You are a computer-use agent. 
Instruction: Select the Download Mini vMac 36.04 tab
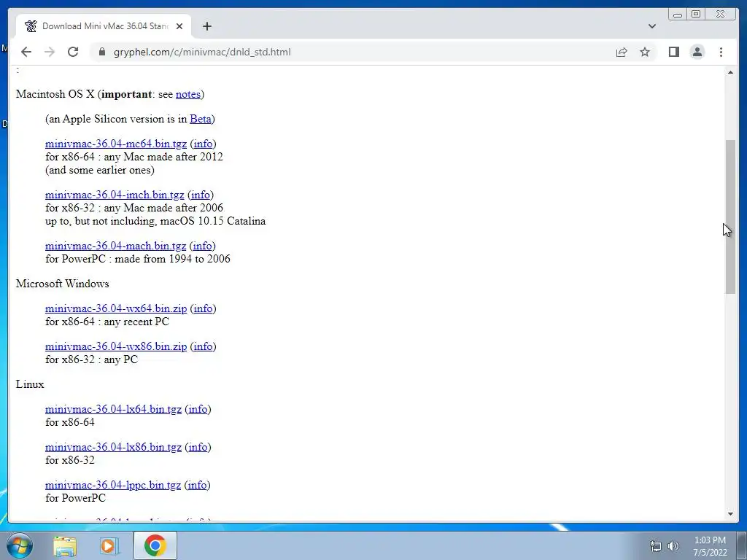click(104, 26)
